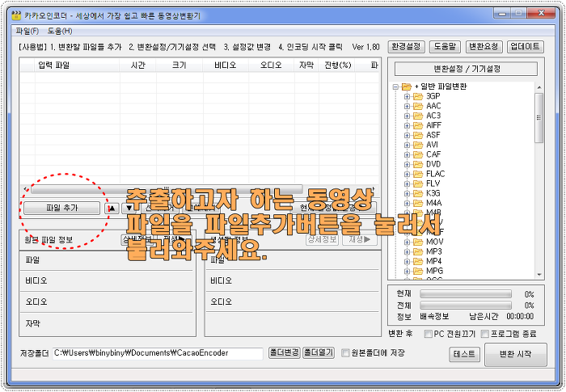The image size is (566, 392).
Task: Expand the 3GP folder node
Action: pyautogui.click(x=407, y=96)
